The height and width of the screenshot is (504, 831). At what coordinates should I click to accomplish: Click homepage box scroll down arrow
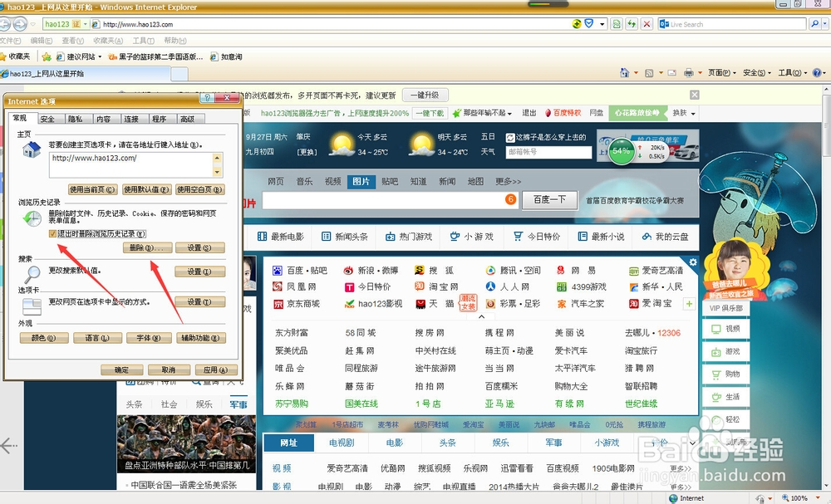(x=217, y=172)
